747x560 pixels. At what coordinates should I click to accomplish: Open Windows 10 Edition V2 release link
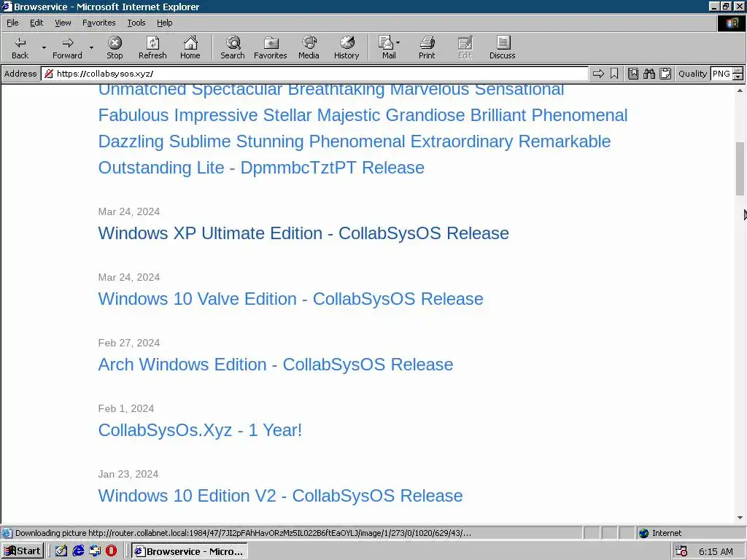click(280, 496)
